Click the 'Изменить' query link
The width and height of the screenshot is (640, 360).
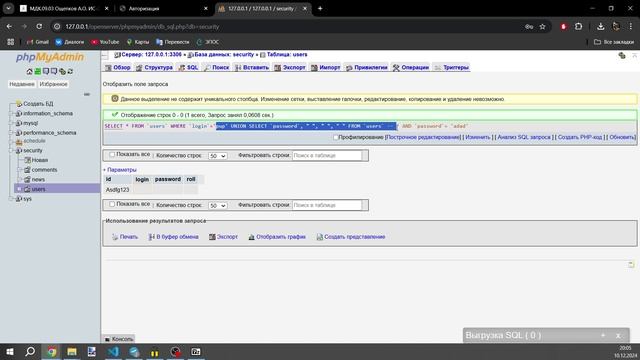(x=478, y=138)
